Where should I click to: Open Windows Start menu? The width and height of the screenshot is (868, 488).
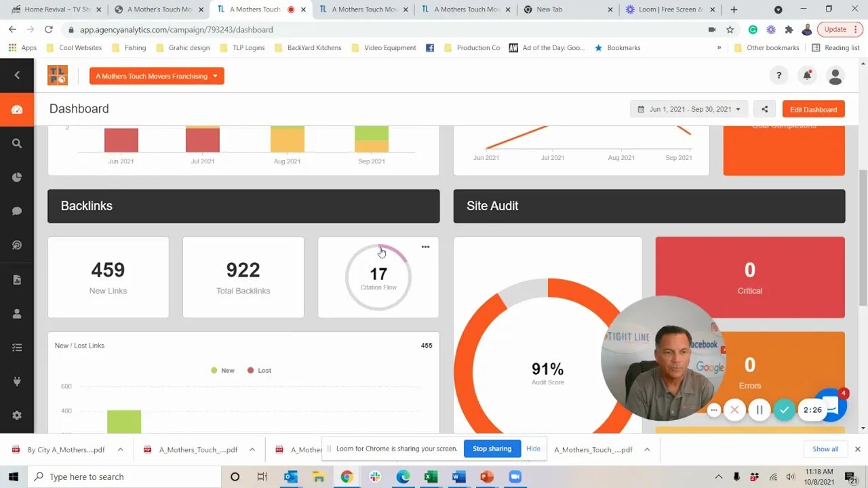(x=14, y=476)
